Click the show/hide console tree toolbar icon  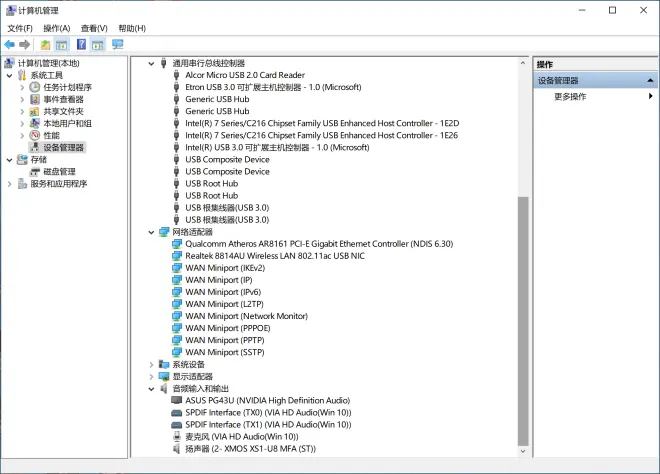pos(62,44)
